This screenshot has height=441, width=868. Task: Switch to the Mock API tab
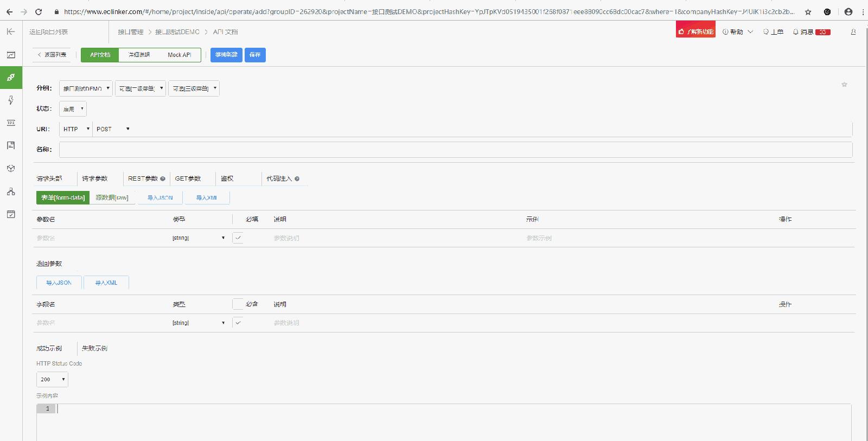[x=180, y=55]
